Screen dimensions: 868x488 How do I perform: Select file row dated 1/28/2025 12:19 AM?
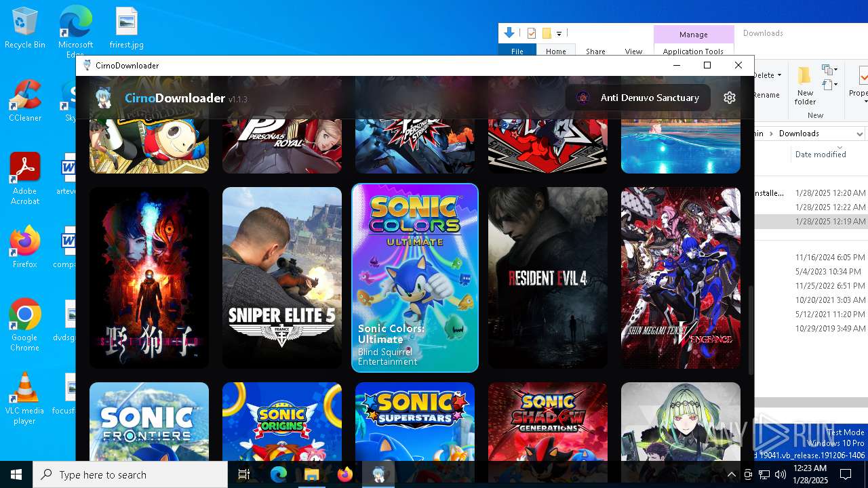[810, 222]
